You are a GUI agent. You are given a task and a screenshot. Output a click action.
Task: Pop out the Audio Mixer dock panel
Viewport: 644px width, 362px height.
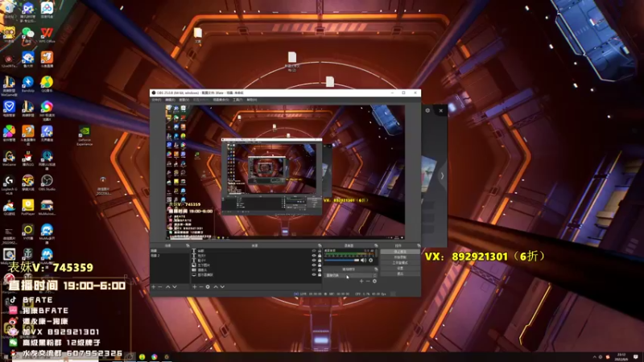pos(376,245)
